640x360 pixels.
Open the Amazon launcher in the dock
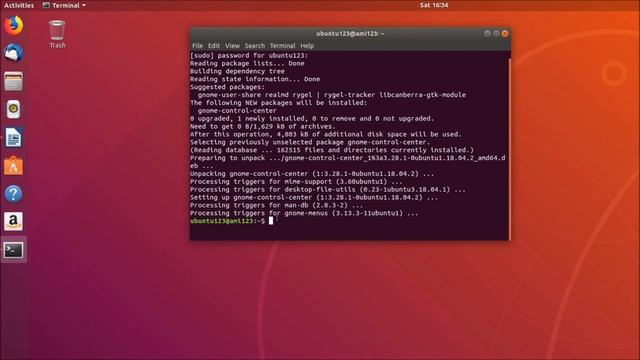pos(13,222)
